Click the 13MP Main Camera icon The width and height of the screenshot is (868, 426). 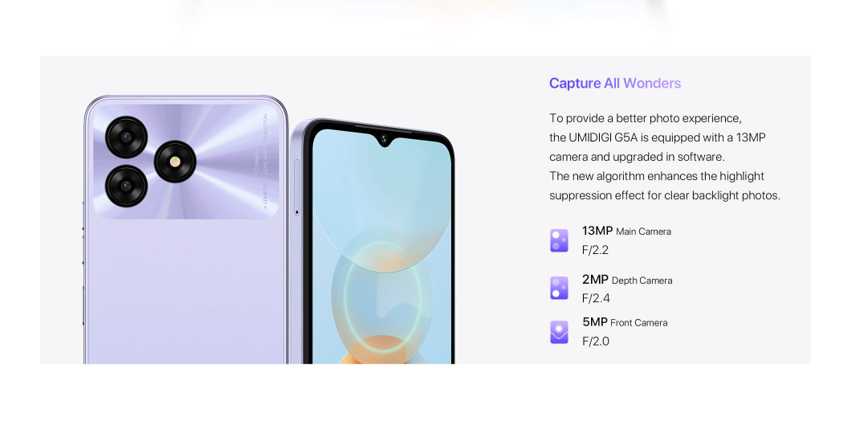pyautogui.click(x=559, y=240)
